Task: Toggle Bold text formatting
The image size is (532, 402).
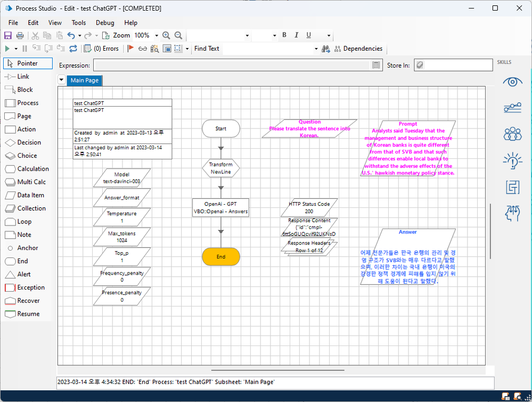Action: 284,35
